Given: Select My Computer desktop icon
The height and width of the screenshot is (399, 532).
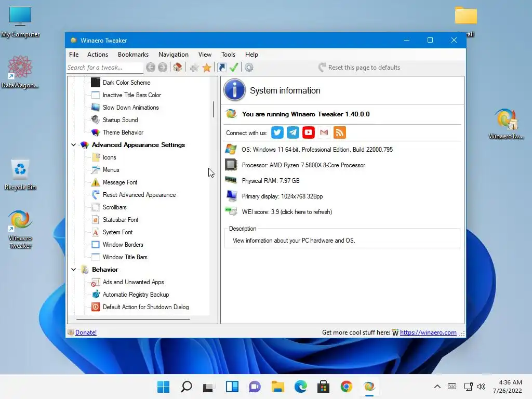Looking at the screenshot, I should point(20,22).
